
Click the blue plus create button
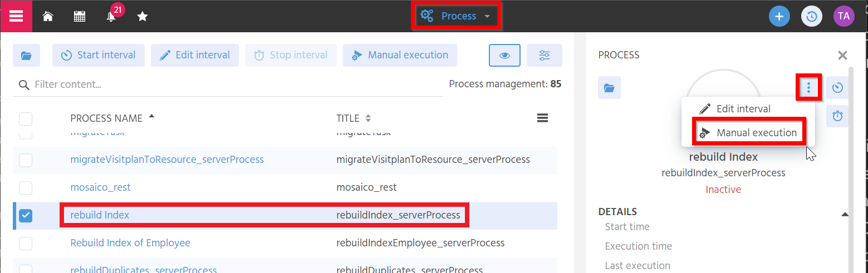tap(779, 16)
